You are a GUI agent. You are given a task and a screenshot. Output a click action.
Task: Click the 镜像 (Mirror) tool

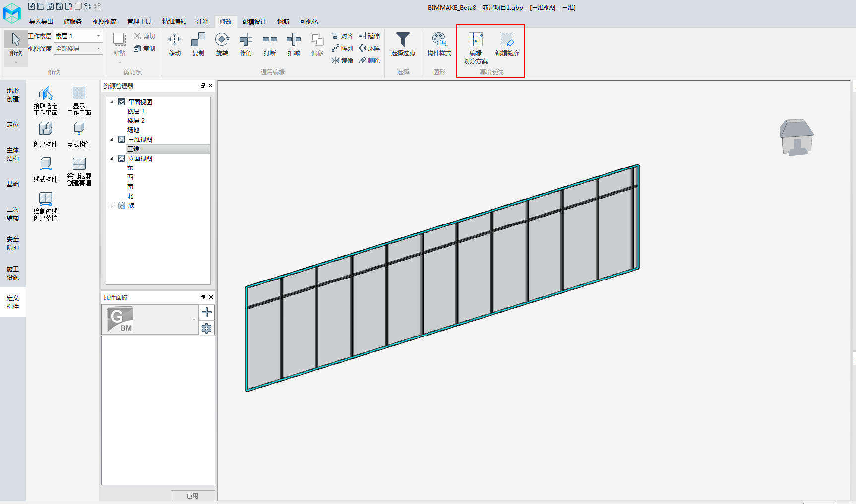tap(343, 61)
